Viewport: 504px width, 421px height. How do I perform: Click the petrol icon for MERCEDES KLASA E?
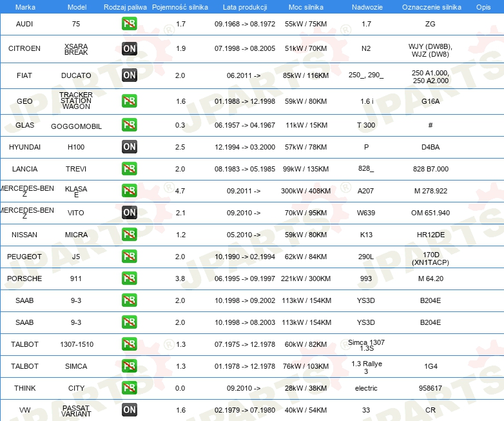click(129, 190)
